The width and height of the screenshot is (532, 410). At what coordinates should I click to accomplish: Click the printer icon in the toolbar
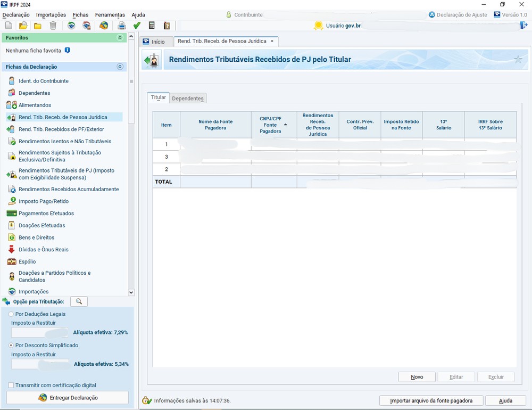tap(122, 26)
